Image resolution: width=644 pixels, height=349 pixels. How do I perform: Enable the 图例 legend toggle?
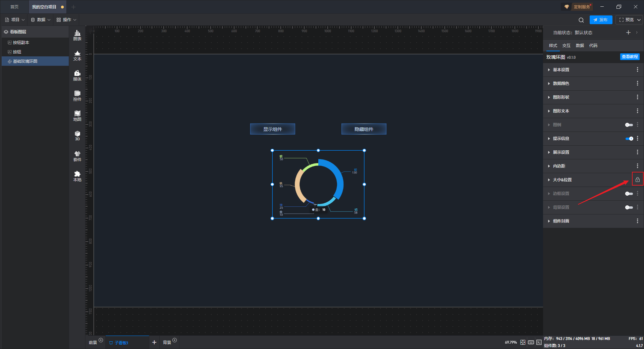(629, 125)
